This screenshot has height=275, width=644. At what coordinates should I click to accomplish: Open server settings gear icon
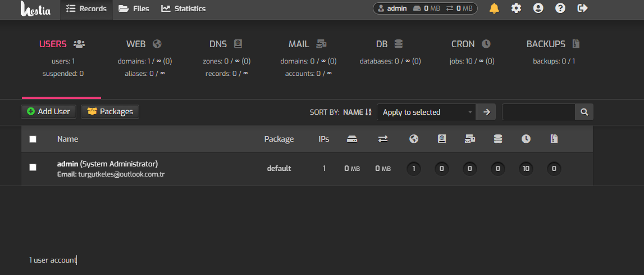[x=516, y=8]
